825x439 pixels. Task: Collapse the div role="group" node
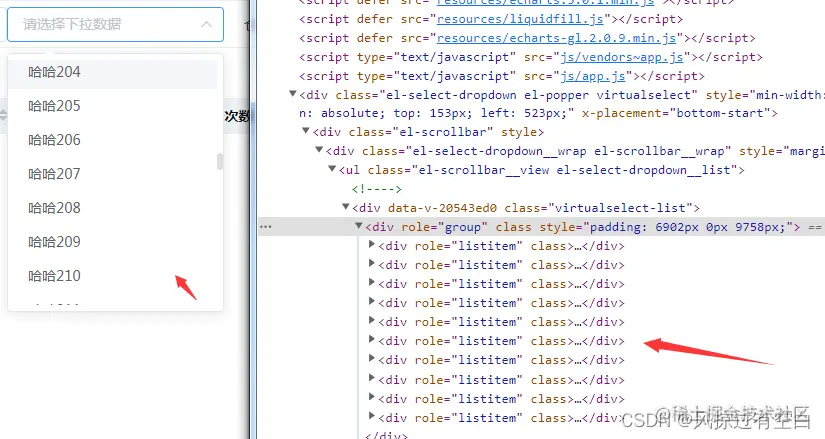(359, 226)
